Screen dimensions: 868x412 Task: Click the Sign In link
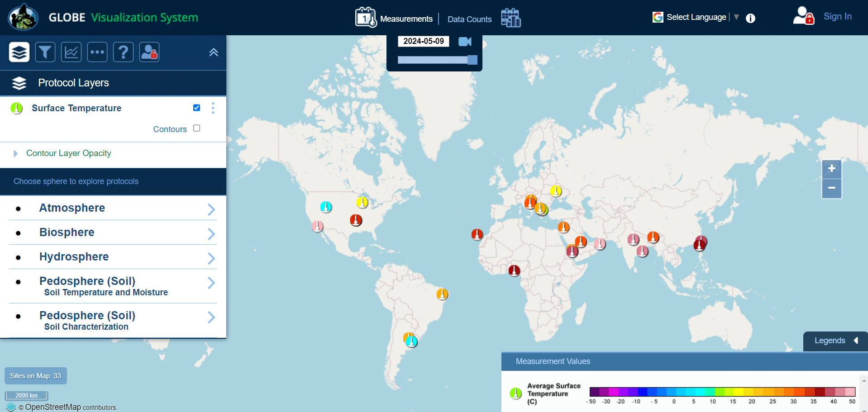click(837, 16)
